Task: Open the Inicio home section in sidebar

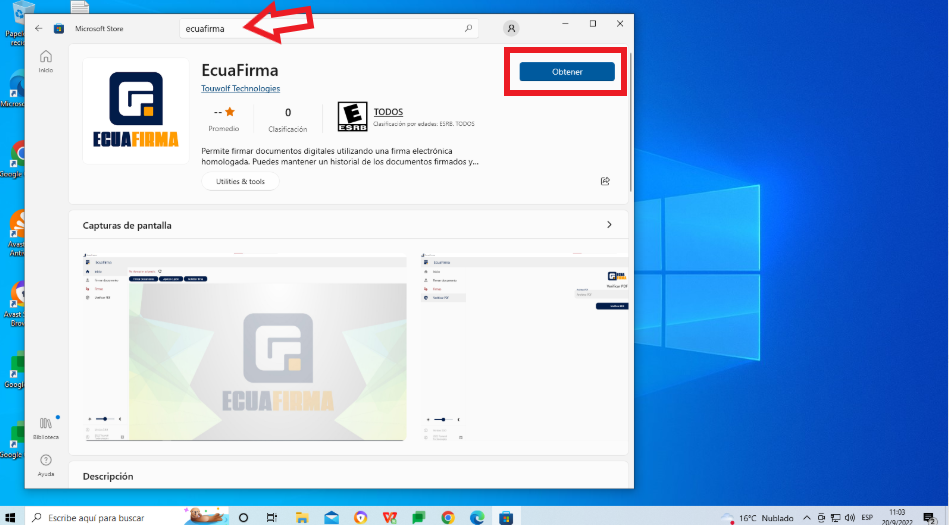Action: click(x=45, y=61)
